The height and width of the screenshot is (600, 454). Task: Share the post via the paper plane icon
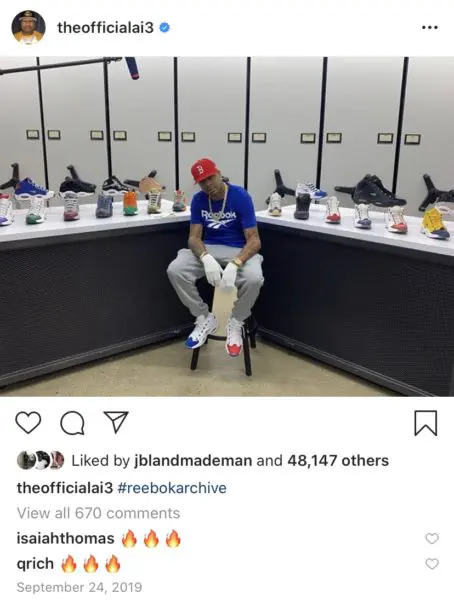pyautogui.click(x=116, y=422)
